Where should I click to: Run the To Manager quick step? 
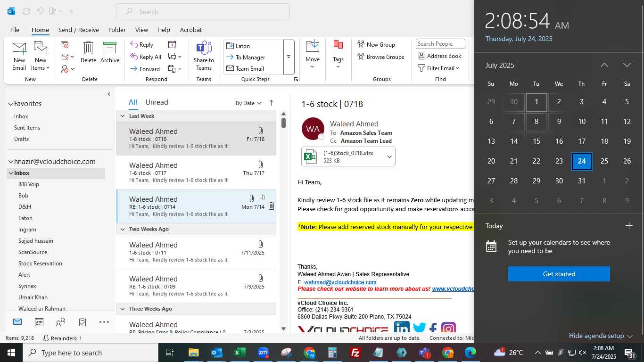(254, 57)
